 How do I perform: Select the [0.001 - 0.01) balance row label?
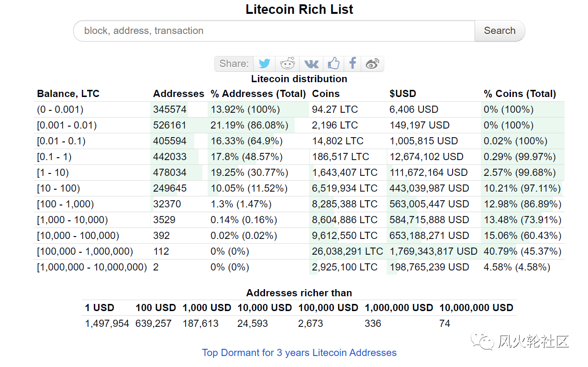pos(67,125)
